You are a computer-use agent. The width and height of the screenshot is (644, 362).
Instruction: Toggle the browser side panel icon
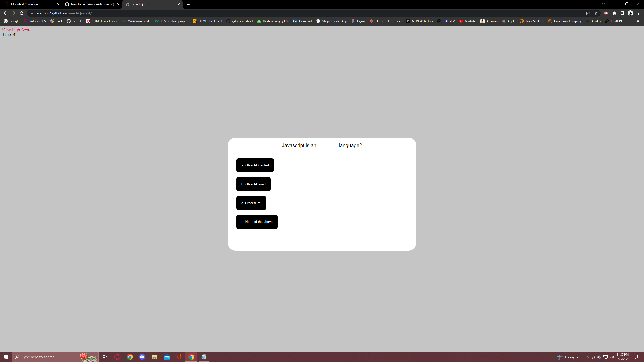[x=622, y=13]
